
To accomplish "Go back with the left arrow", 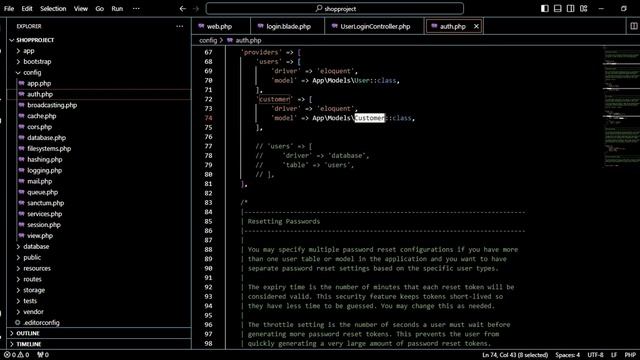I will point(183,9).
